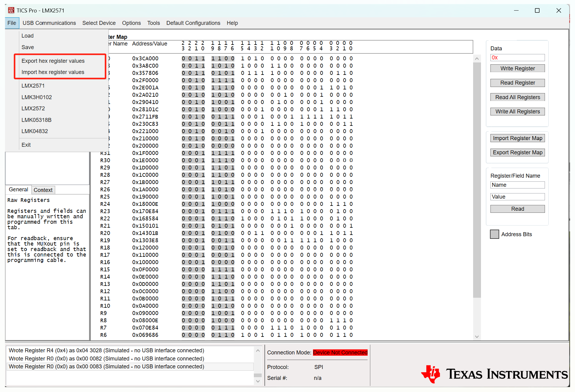575x392 pixels.
Task: Click register map scrollbar down arrow
Action: pos(477,337)
